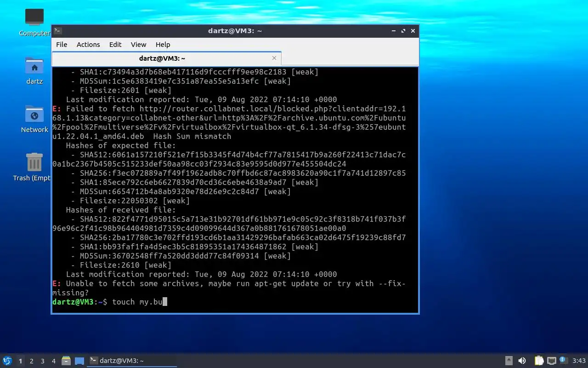588x368 pixels.
Task: Switch to workspace 1 in pager
Action: (20, 361)
